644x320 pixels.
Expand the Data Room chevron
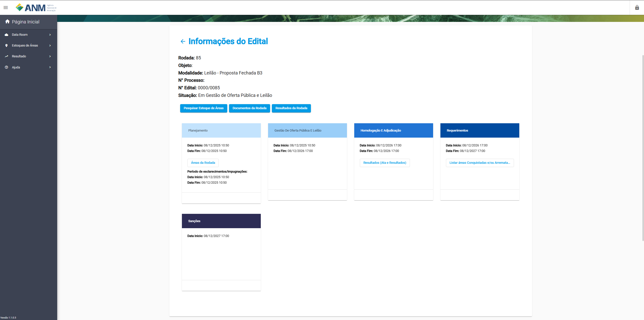[50, 35]
